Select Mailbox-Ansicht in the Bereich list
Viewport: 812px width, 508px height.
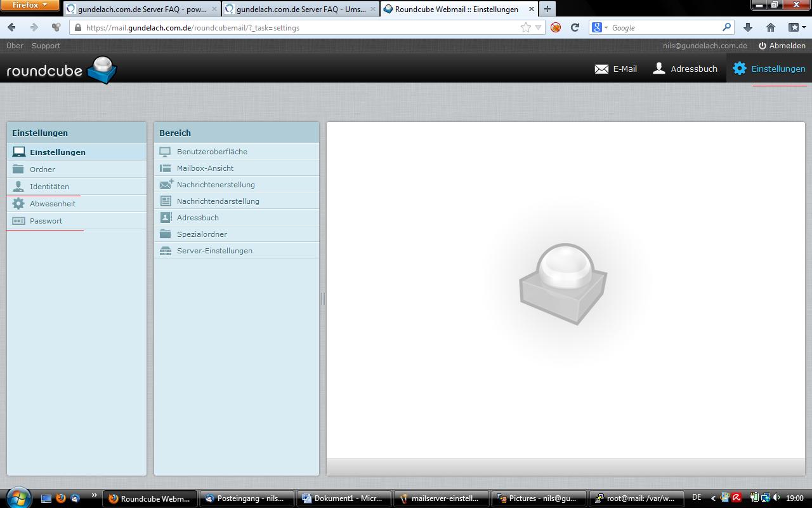coord(205,168)
